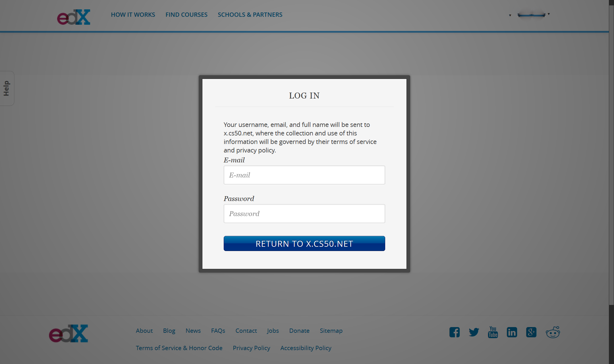Open edX Twitter social icon

tap(474, 332)
